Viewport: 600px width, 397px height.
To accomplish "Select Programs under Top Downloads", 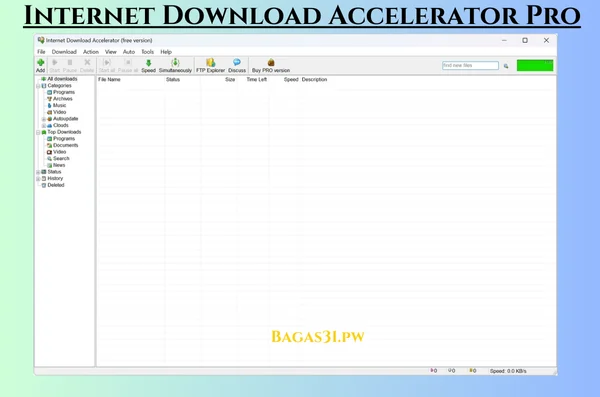I will [64, 139].
